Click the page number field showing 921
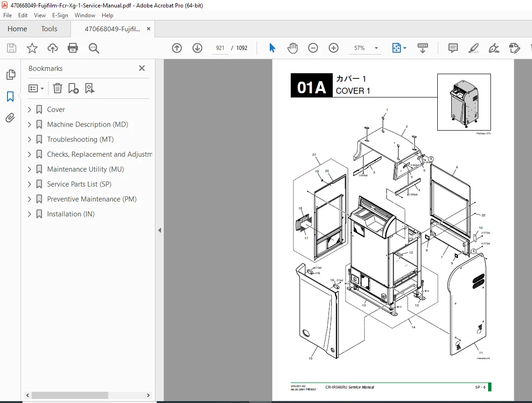 click(x=220, y=48)
